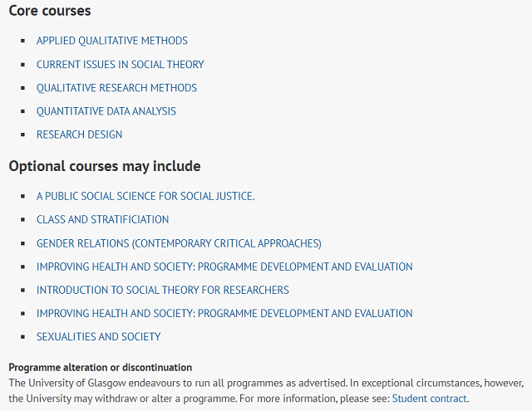
Task: Open Improving Health and Society link below Gender Relations
Action: tap(224, 267)
